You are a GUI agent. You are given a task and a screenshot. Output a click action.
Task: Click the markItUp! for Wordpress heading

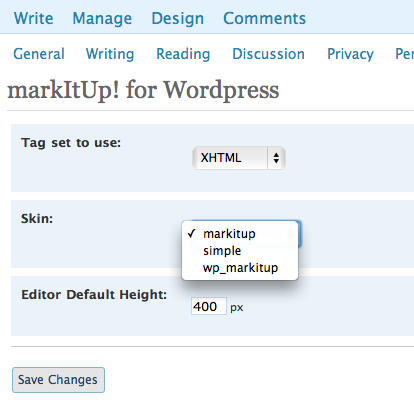pyautogui.click(x=143, y=91)
